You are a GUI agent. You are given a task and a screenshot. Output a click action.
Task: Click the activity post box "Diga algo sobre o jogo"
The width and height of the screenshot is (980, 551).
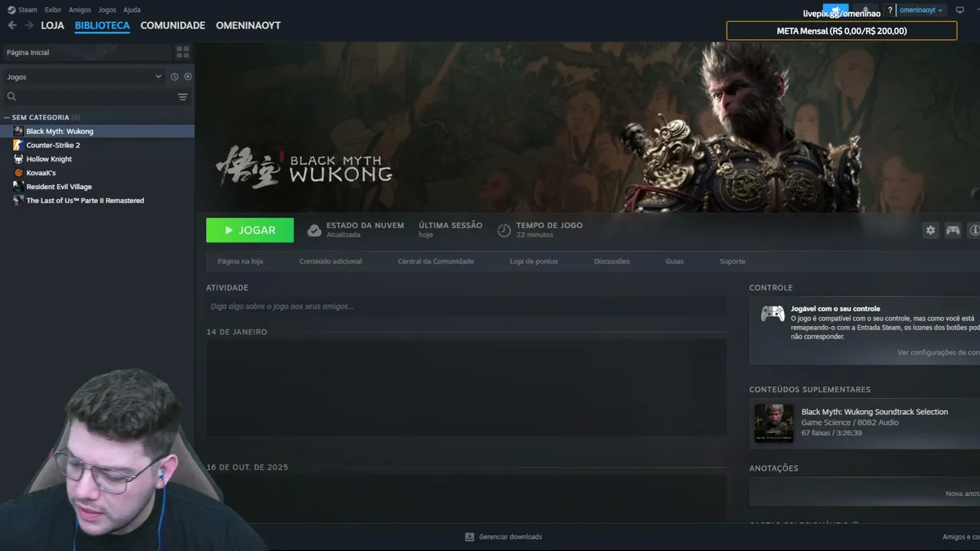tap(466, 306)
